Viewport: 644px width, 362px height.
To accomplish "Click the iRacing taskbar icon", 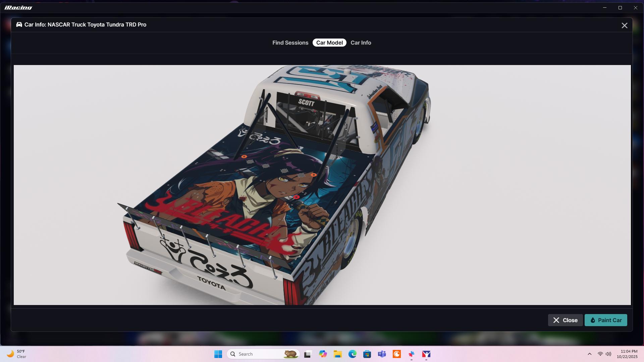I will point(426,354).
